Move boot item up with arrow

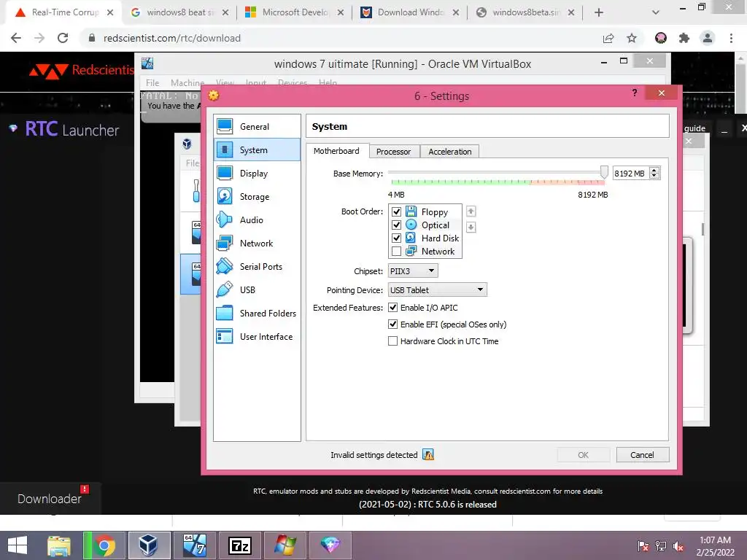coord(471,211)
